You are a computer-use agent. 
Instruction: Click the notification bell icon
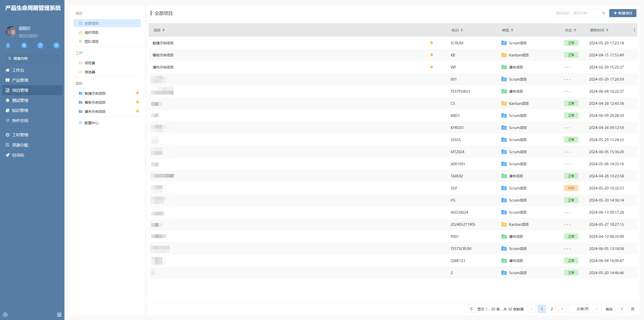pyautogui.click(x=8, y=45)
